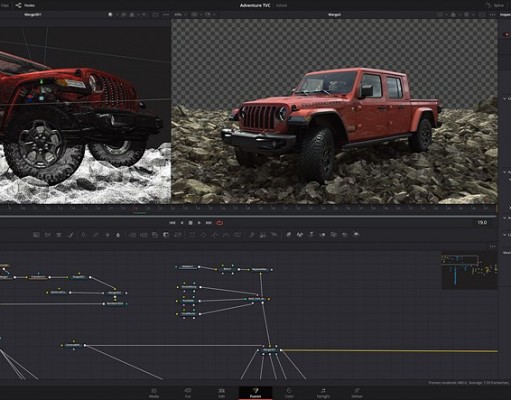Select the Camera3D1 node in node graph
The image size is (511, 400).
click(73, 345)
